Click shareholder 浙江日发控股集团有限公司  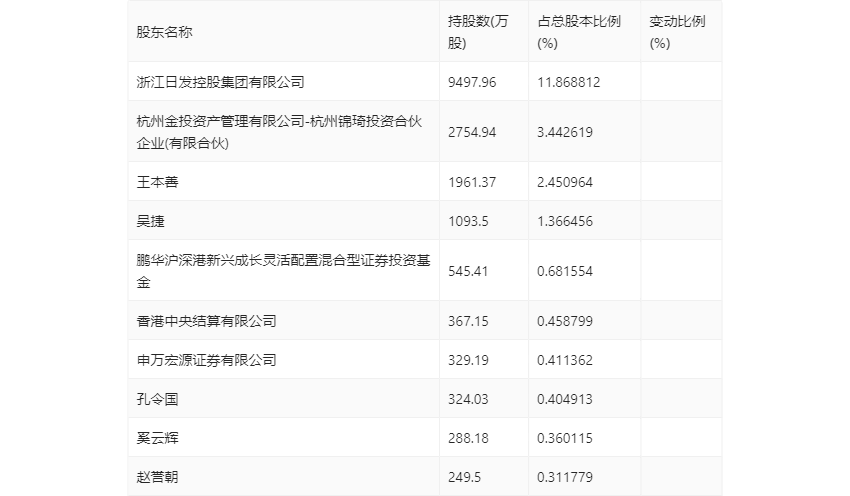pos(220,82)
